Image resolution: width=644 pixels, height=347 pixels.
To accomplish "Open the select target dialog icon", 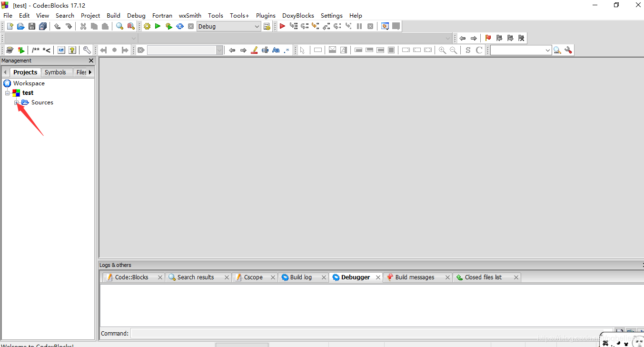I will pyautogui.click(x=267, y=27).
